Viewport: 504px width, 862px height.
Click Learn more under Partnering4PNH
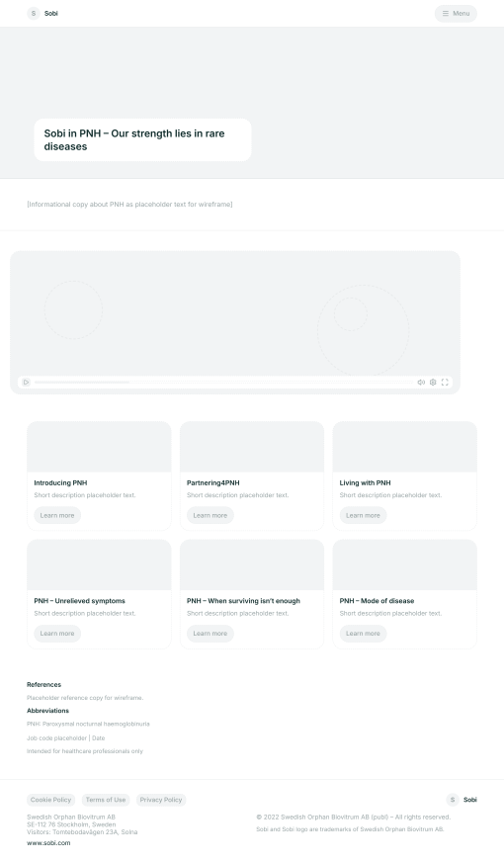[x=210, y=515]
